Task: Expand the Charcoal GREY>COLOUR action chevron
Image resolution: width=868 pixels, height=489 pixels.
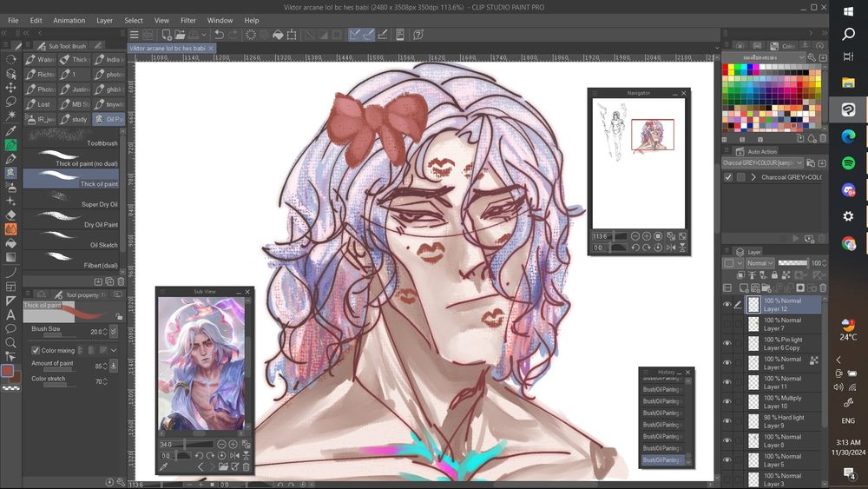Action: (x=753, y=177)
